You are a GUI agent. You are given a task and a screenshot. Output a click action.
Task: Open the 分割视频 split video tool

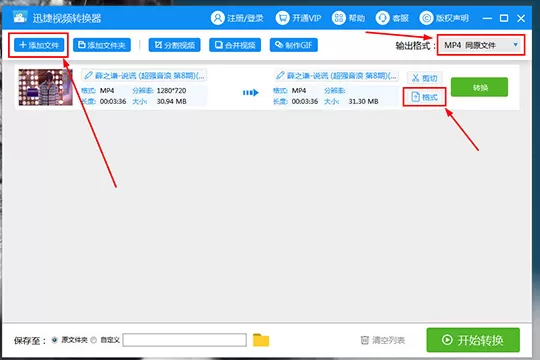pos(175,45)
